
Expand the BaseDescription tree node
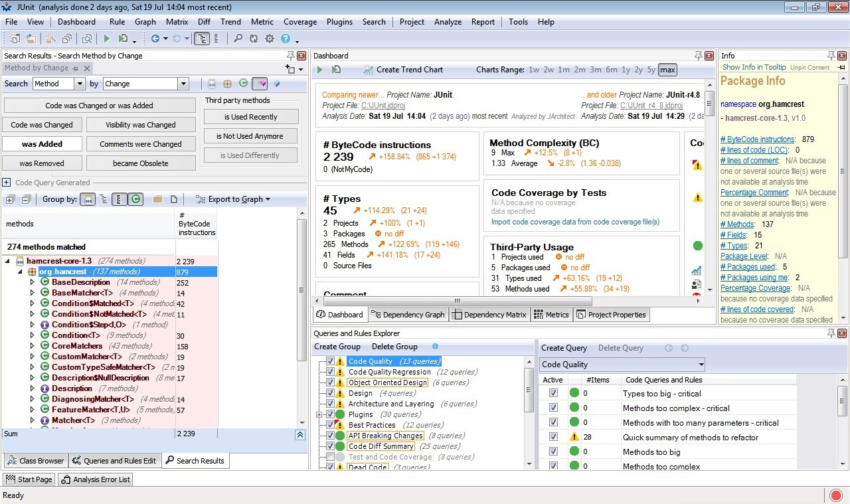[32, 282]
